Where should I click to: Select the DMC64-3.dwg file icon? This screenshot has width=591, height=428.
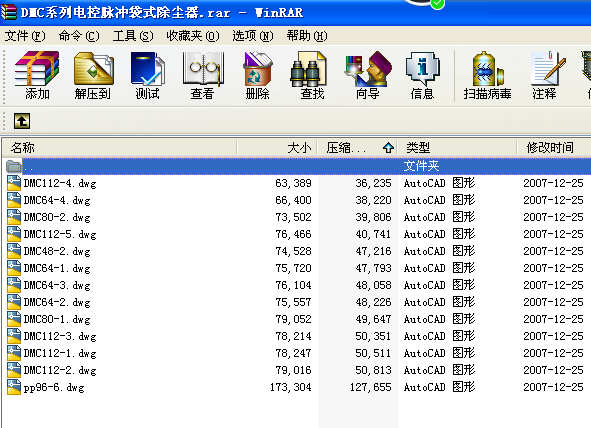click(14, 285)
